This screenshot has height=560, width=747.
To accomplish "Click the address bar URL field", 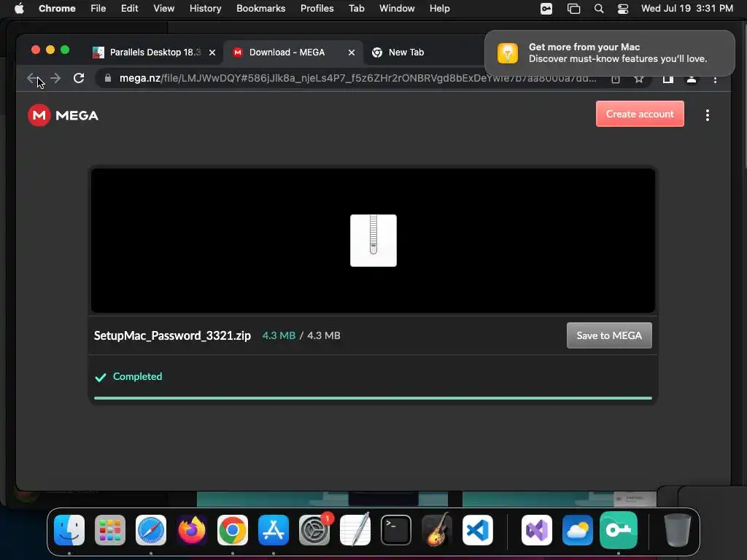I will point(357,78).
